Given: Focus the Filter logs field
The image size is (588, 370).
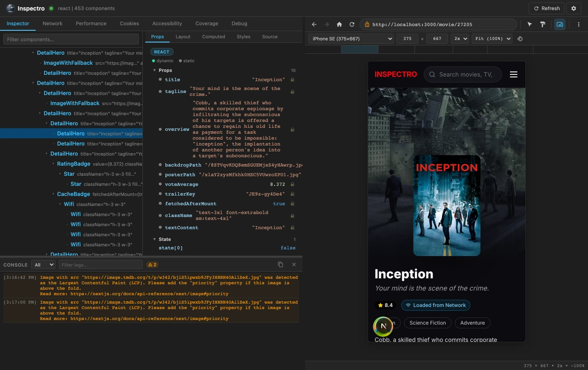Looking at the screenshot, I should pyautogui.click(x=101, y=264).
